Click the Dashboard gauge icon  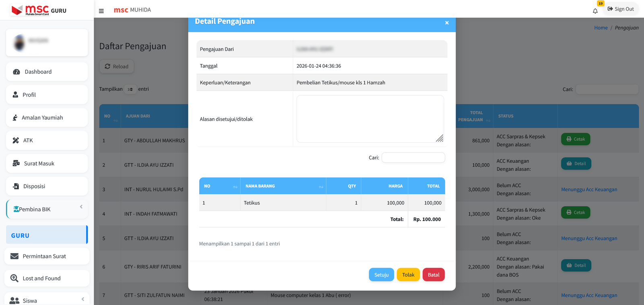(17, 72)
